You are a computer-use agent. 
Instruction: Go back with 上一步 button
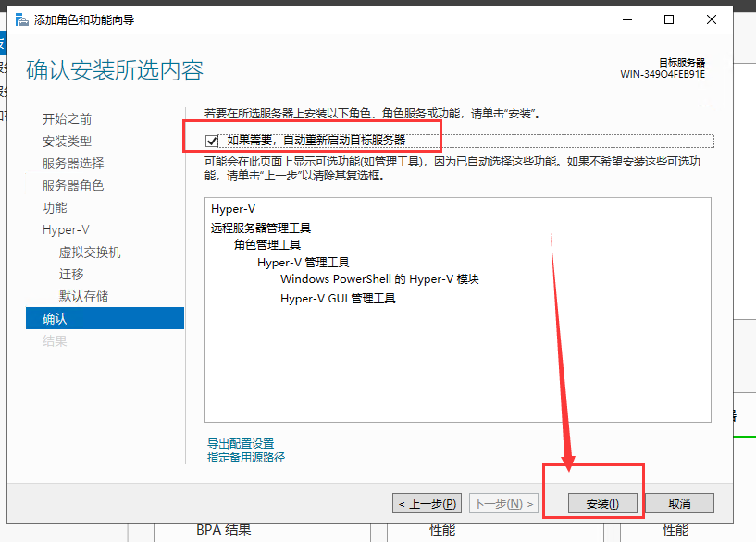[427, 504]
